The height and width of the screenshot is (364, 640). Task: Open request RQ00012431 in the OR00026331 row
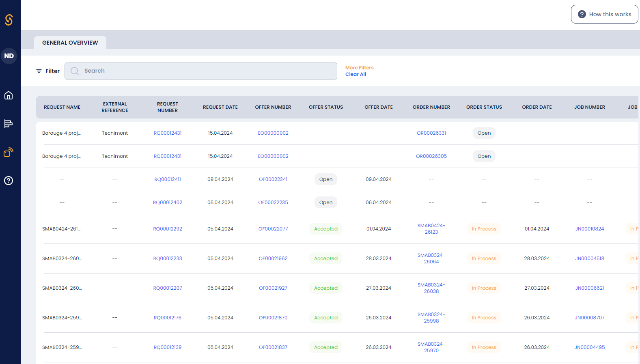[168, 133]
